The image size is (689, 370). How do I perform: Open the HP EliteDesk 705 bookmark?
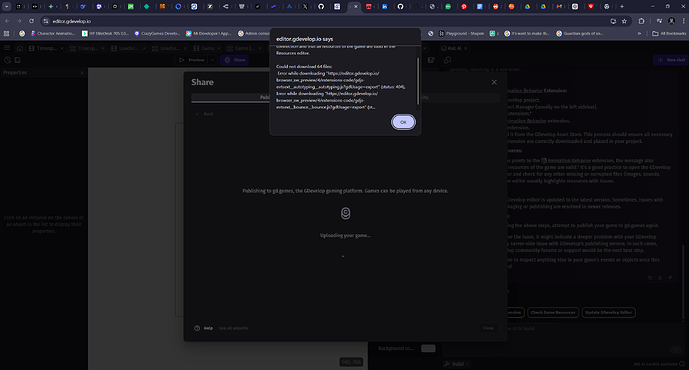click(x=105, y=33)
